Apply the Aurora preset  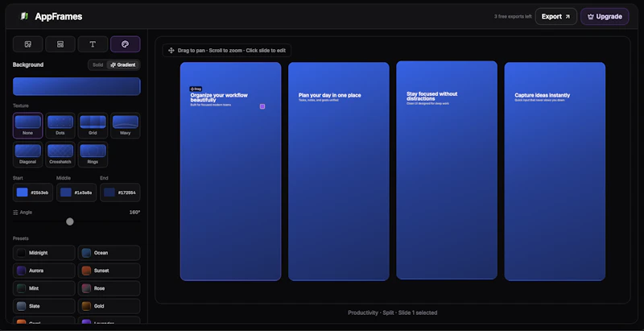[44, 271]
